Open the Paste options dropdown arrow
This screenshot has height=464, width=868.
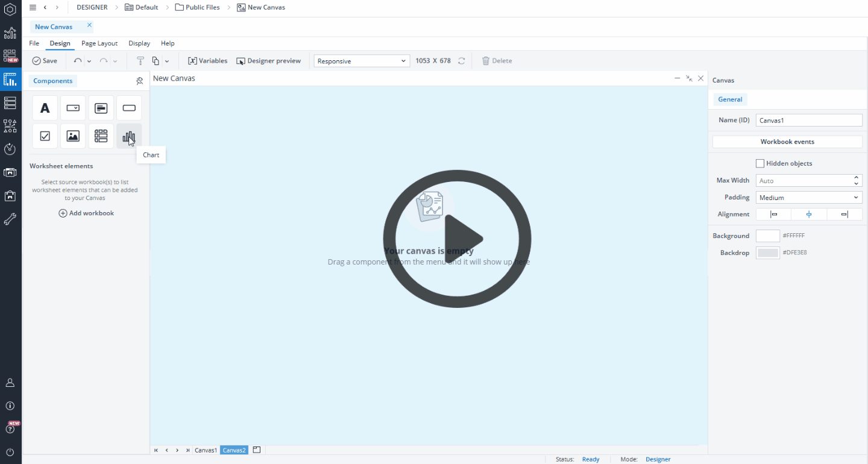167,61
